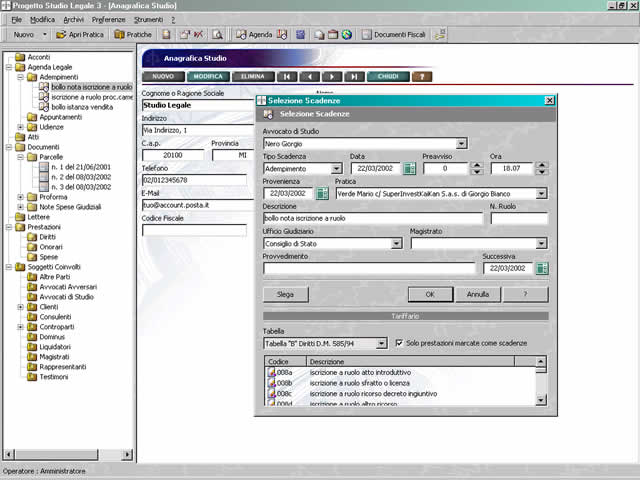Go to next record in Anagrafica Studio
This screenshot has width=640, height=480.
click(332, 76)
